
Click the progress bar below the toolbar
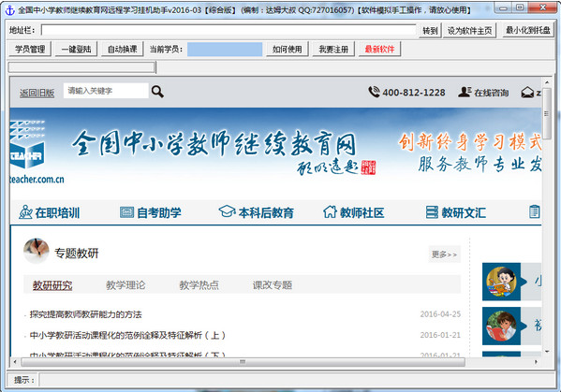coord(81,67)
